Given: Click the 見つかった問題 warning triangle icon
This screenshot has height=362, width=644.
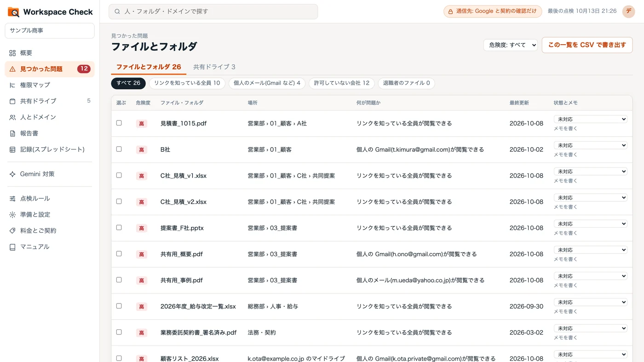Looking at the screenshot, I should [x=12, y=69].
